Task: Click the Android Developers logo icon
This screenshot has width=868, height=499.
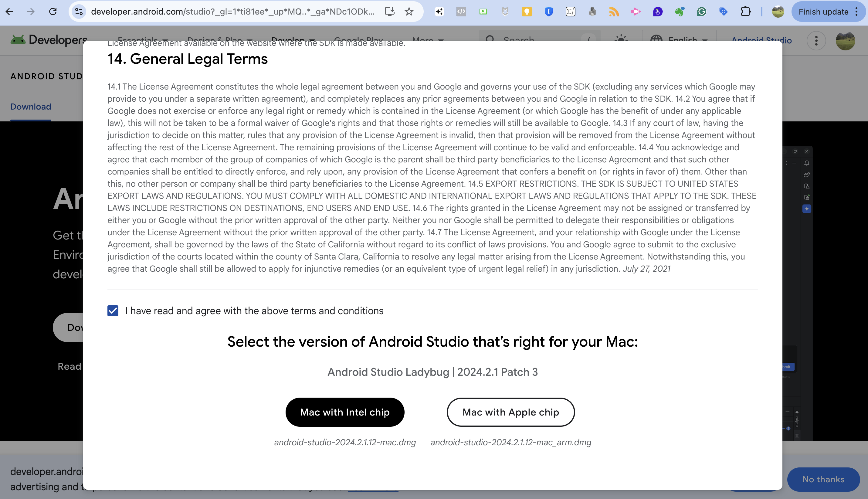Action: tap(18, 40)
